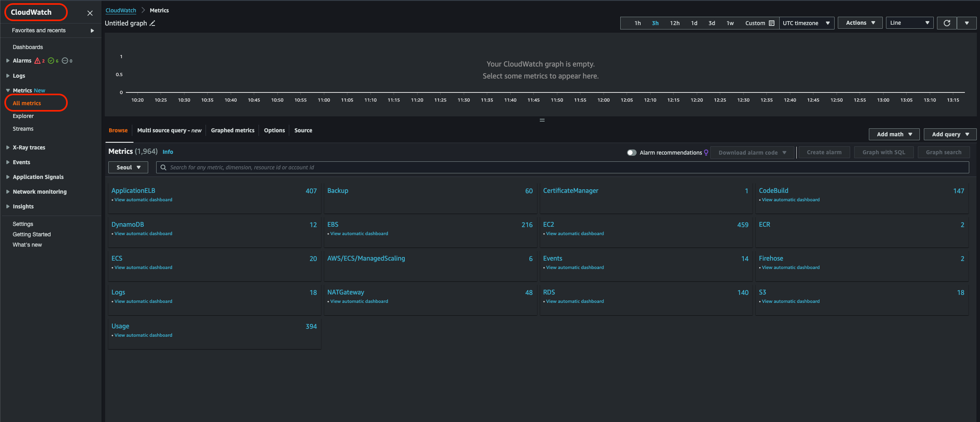Open Dashboards in the sidebar
This screenshot has width=980, height=422.
27,47
